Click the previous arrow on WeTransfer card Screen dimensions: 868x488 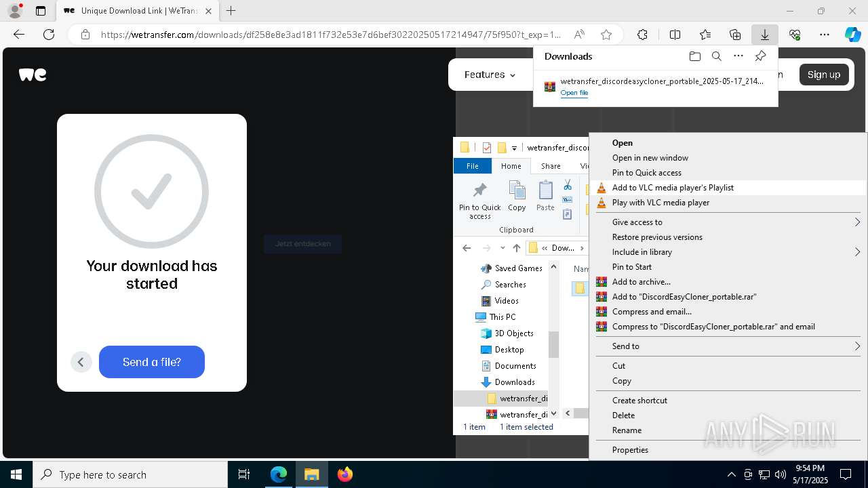81,362
